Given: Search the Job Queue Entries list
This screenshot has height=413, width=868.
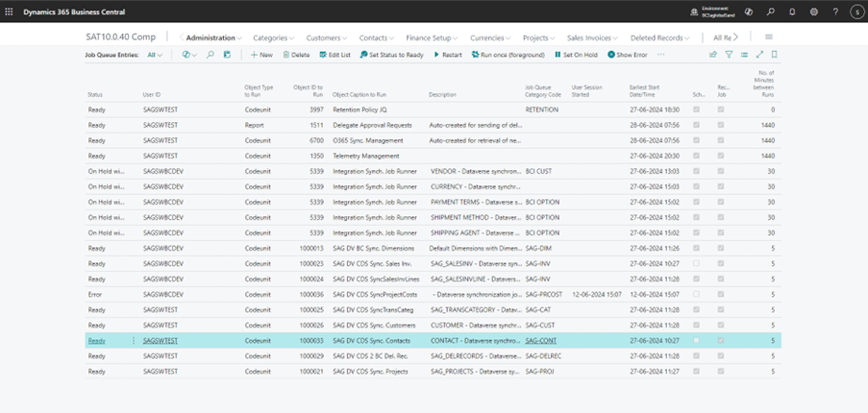Looking at the screenshot, I should (211, 55).
